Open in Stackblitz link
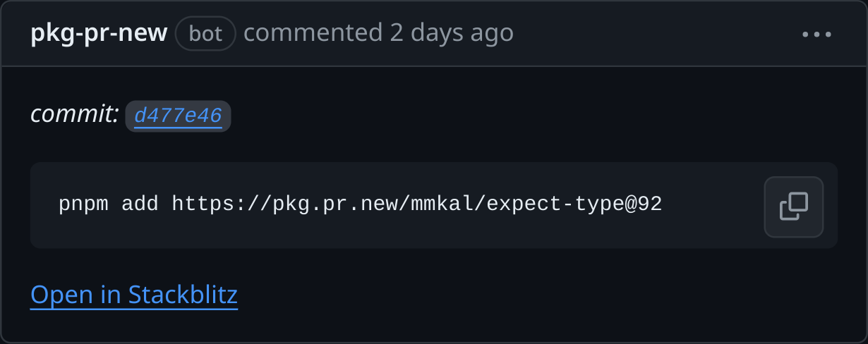The height and width of the screenshot is (344, 868). [134, 295]
